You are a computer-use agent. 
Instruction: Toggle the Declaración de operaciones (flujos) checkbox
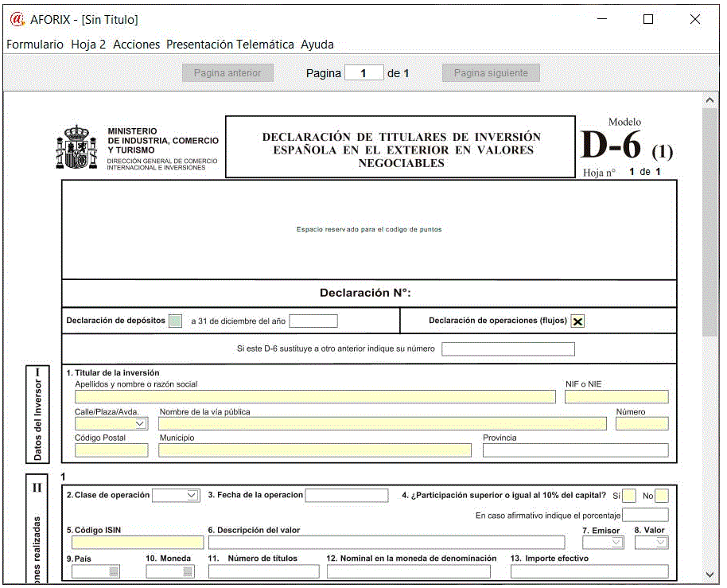[x=577, y=321]
